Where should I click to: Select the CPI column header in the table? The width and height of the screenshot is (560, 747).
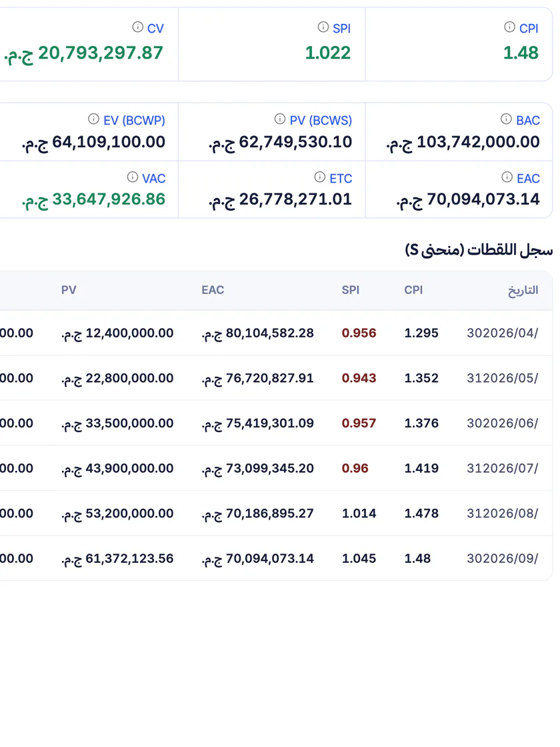(413, 290)
